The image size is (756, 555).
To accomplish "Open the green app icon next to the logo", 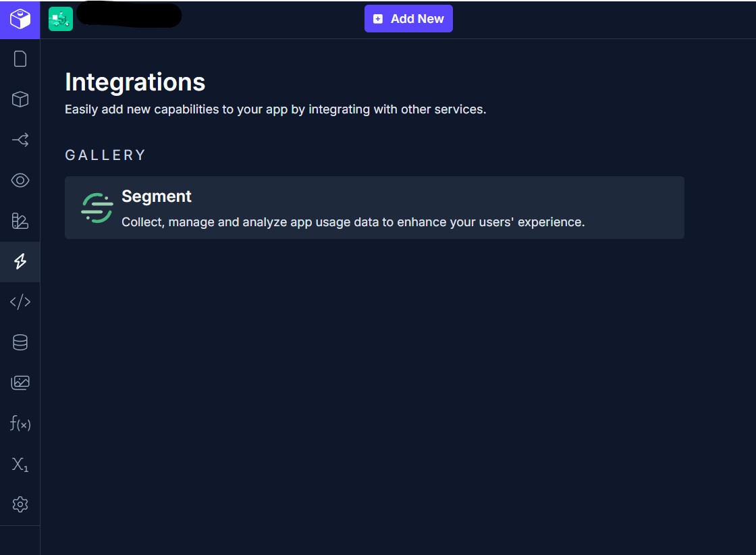I will (x=61, y=20).
